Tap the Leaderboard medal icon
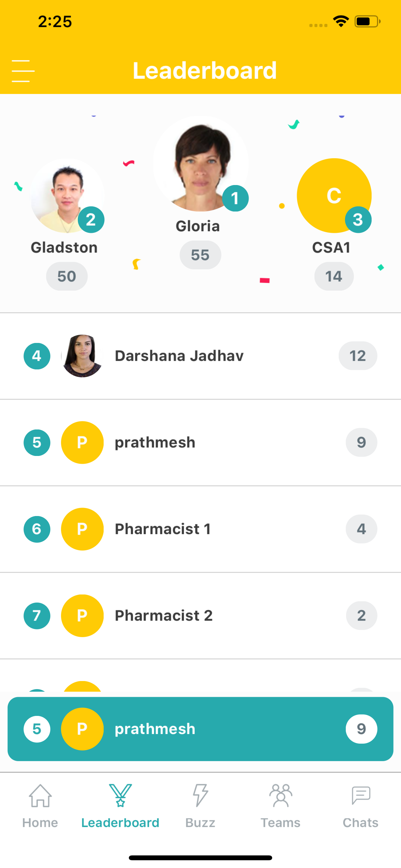Image resolution: width=401 pixels, height=868 pixels. [x=120, y=795]
